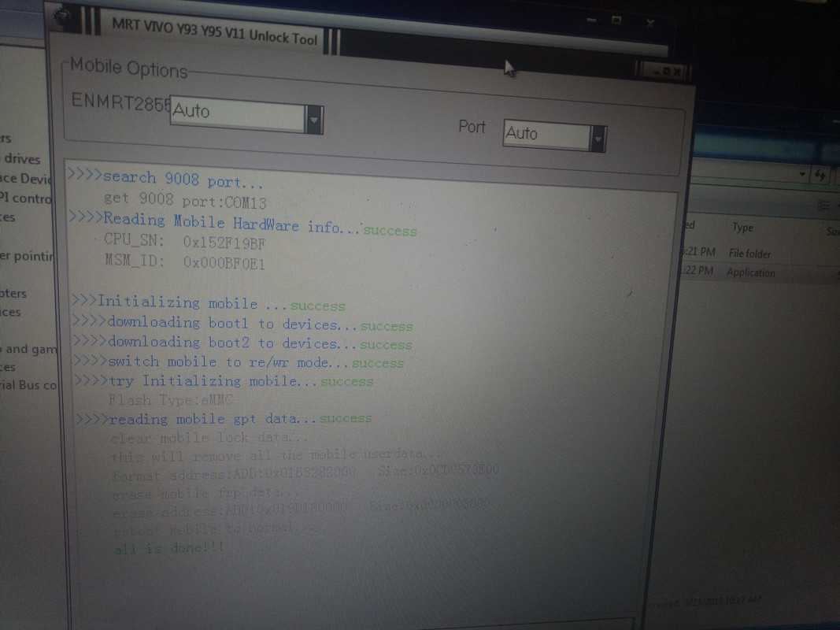Image resolution: width=840 pixels, height=630 pixels.
Task: Open the Explorer address bar history dropdown arrow
Action: 802,174
